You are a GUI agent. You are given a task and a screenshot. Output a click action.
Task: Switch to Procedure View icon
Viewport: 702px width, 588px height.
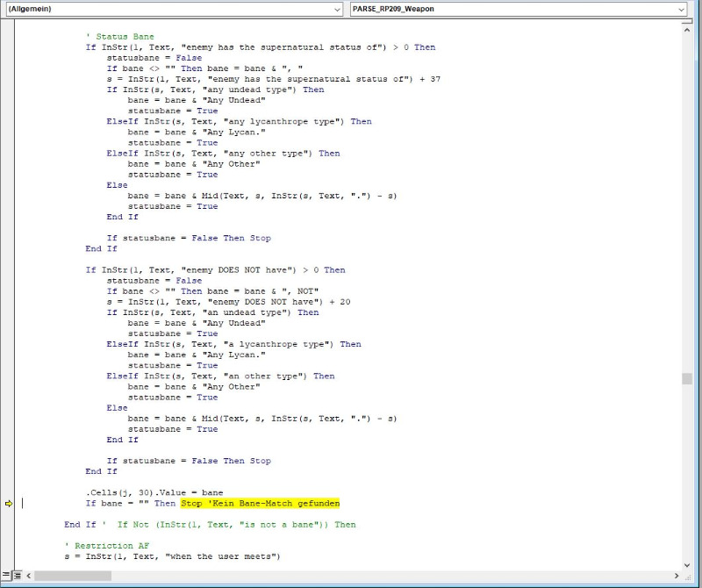click(6, 576)
